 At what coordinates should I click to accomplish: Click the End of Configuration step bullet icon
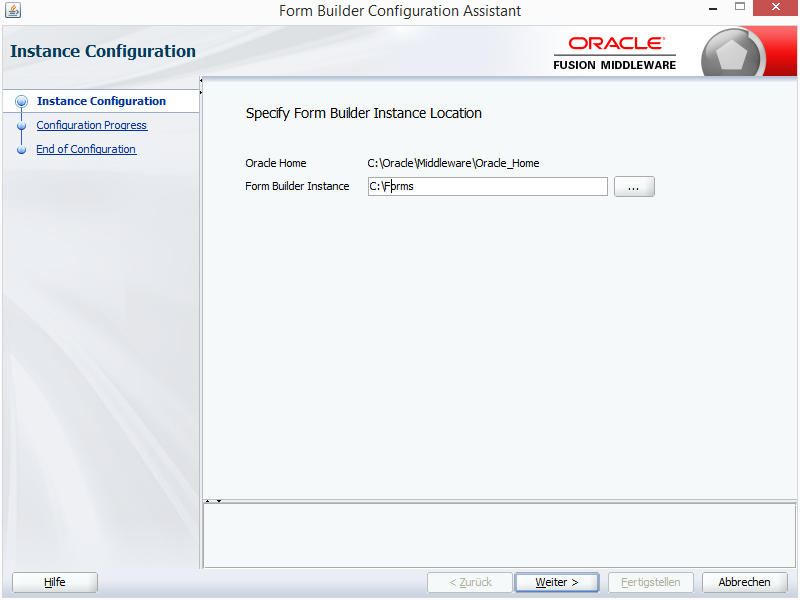click(x=21, y=150)
